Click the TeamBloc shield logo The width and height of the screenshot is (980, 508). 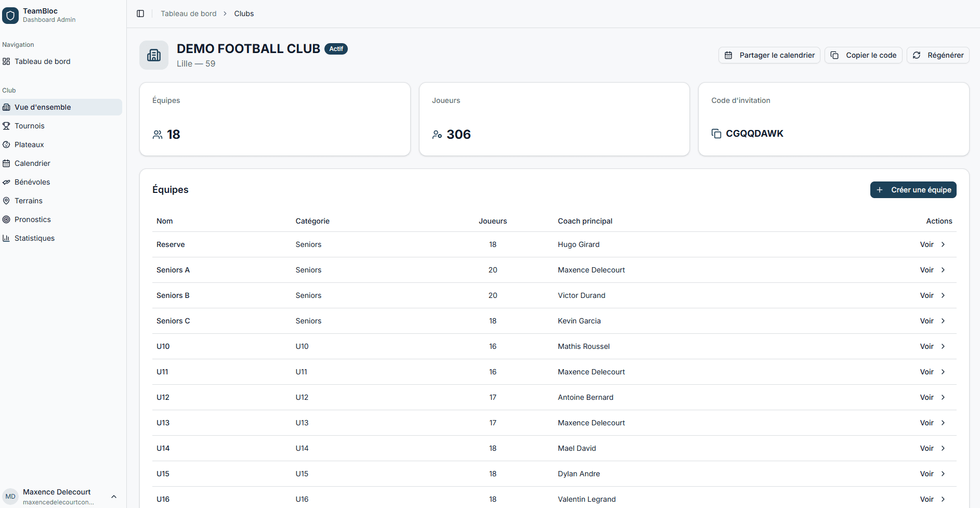point(10,16)
